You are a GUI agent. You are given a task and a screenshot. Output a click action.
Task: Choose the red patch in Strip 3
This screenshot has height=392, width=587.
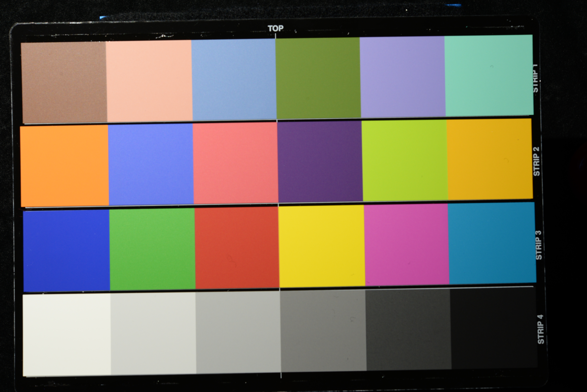point(237,248)
